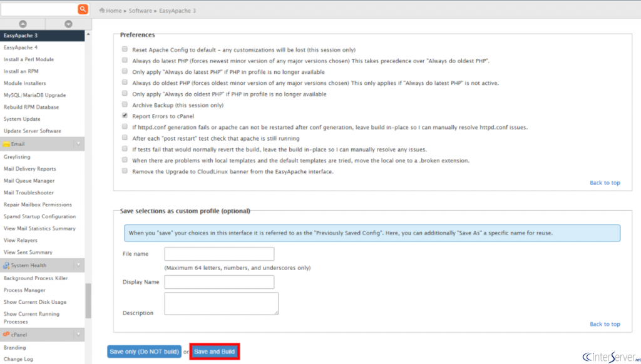Screen dimensions: 641x364
Task: Enable Reset Apache Config to default checkbox
Action: 125,49
